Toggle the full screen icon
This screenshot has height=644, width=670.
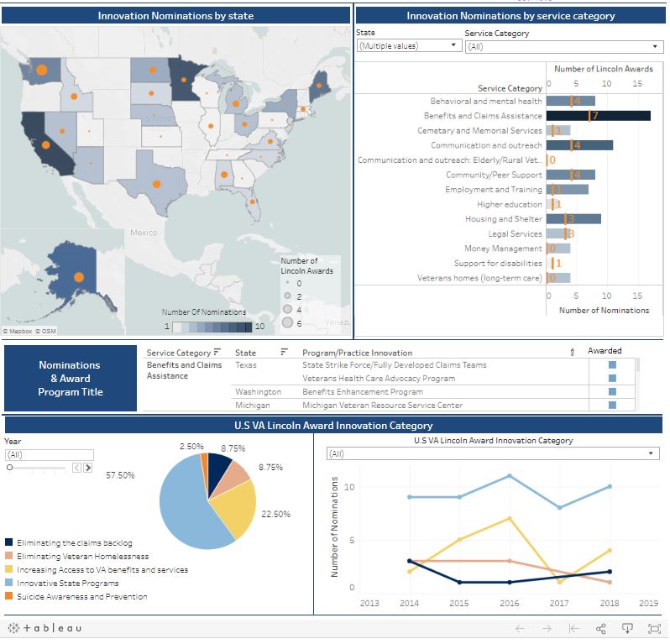pyautogui.click(x=654, y=628)
